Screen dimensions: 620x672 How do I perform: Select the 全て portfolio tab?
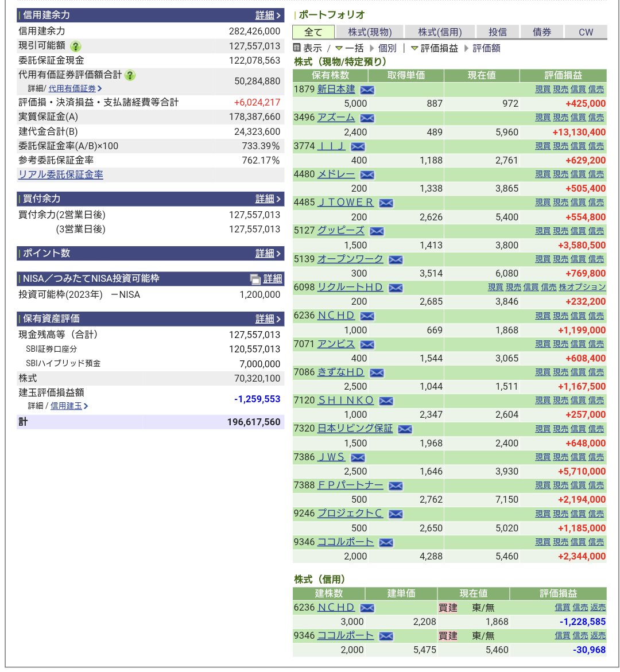point(313,32)
